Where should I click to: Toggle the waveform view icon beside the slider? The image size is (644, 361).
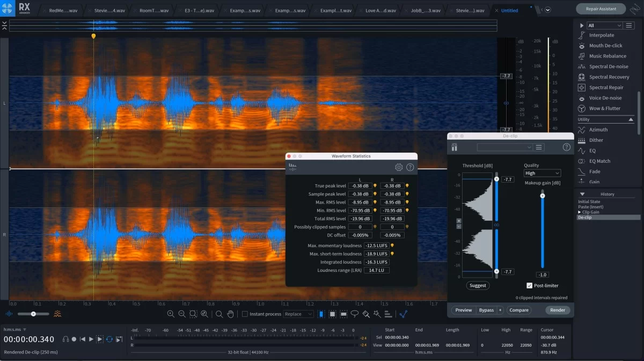point(10,314)
